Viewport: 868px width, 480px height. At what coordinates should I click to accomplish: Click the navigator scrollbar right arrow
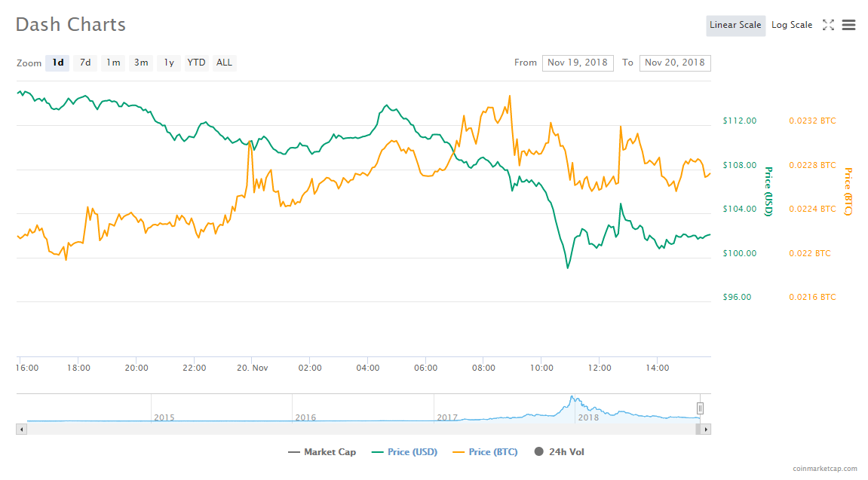point(705,429)
